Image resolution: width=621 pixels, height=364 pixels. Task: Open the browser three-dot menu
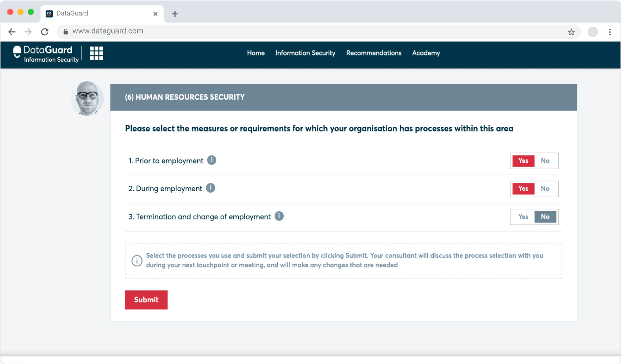coord(610,32)
